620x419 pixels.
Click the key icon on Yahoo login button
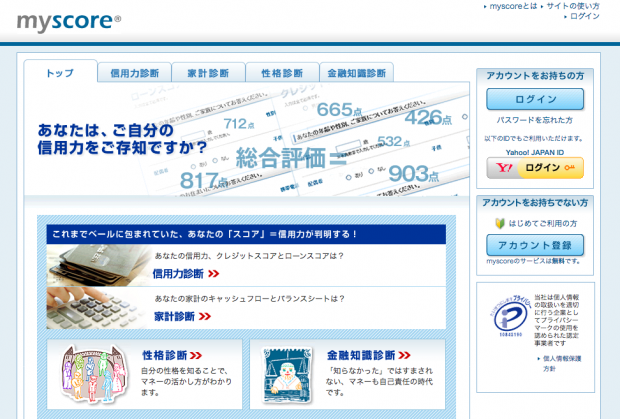click(569, 168)
